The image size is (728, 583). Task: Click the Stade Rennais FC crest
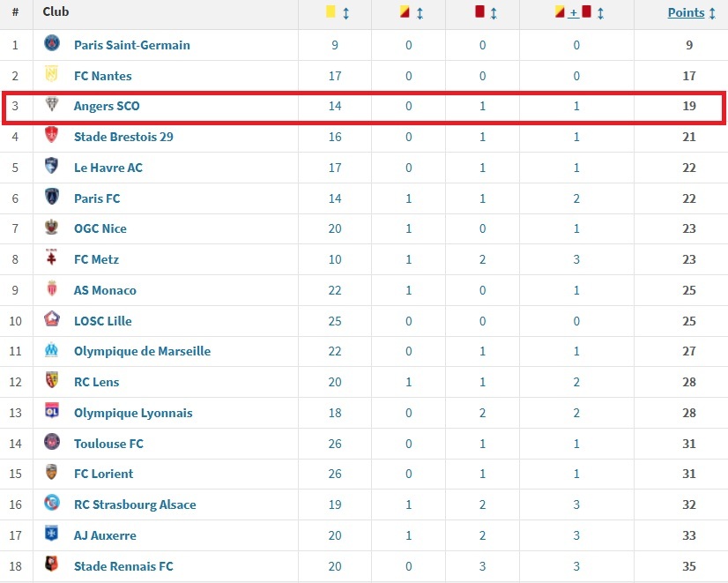tap(53, 564)
